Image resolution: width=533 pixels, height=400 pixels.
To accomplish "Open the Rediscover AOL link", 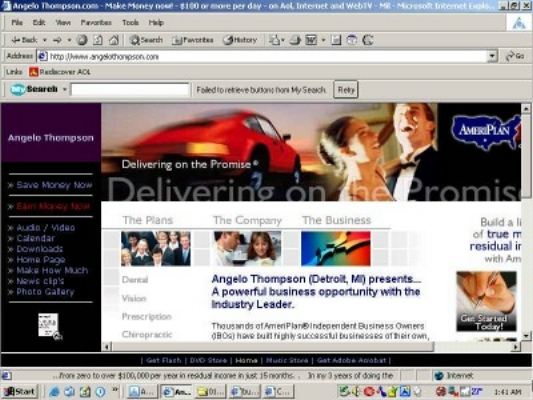I will pos(60,72).
